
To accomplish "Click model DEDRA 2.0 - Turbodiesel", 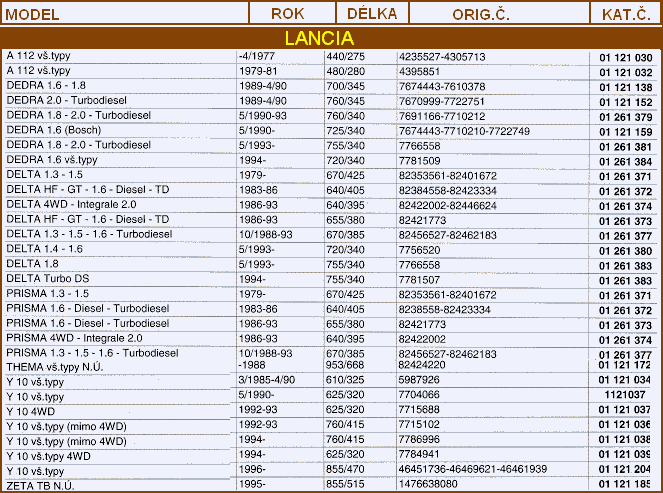I will [x=66, y=100].
